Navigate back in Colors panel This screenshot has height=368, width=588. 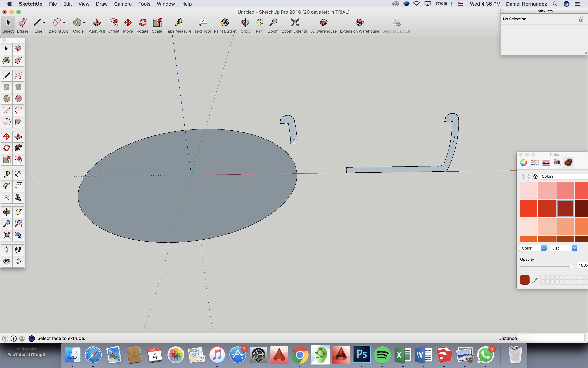pos(523,176)
